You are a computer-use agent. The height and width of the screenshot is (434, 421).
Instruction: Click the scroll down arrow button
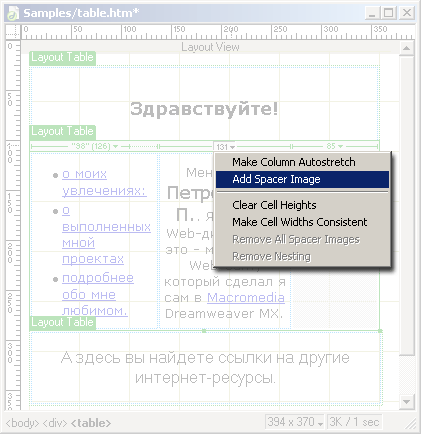pyautogui.click(x=406, y=402)
